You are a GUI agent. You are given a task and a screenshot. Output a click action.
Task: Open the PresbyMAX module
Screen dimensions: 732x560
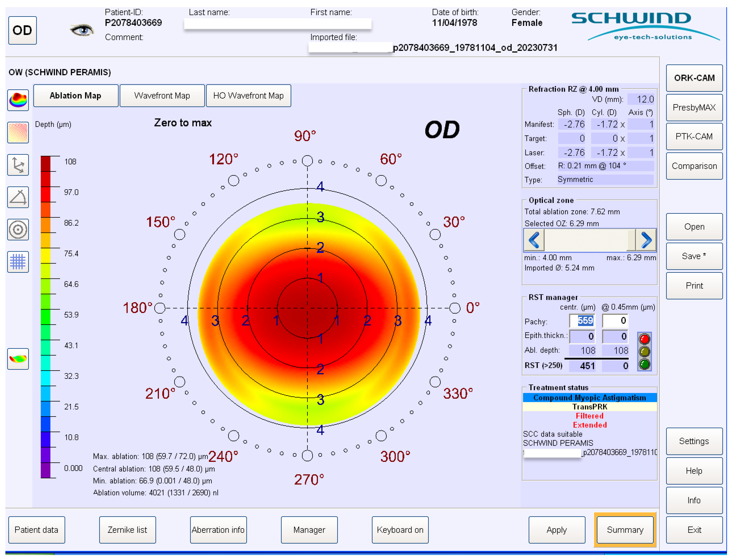pyautogui.click(x=694, y=107)
